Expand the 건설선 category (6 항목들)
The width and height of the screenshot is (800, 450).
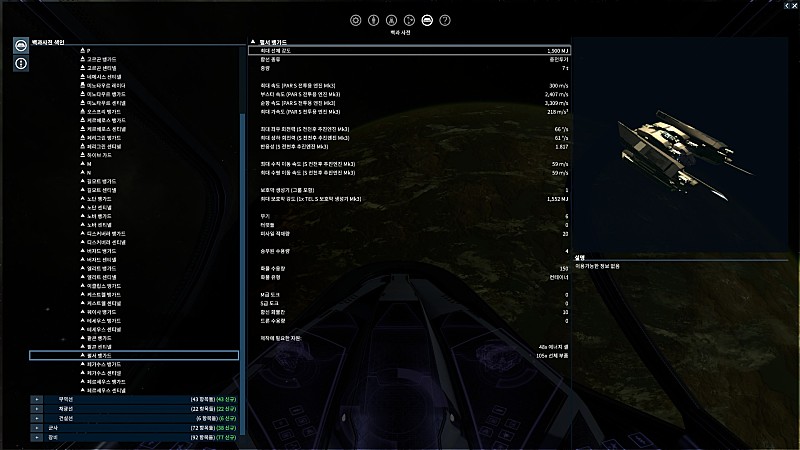tap(37, 418)
